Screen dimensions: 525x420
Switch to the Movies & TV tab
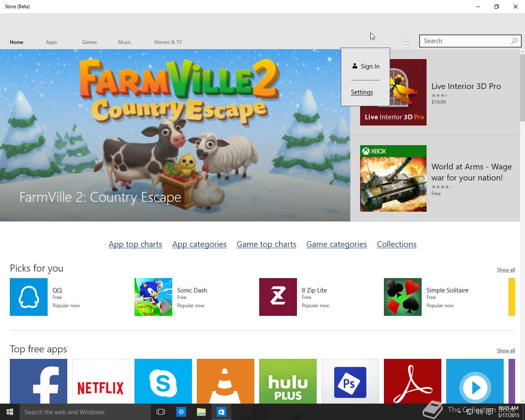tap(168, 42)
